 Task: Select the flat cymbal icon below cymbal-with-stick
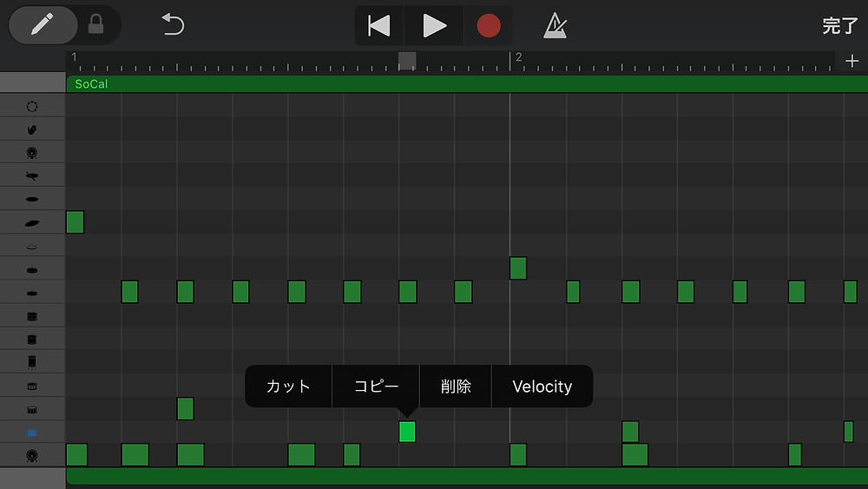tap(32, 199)
